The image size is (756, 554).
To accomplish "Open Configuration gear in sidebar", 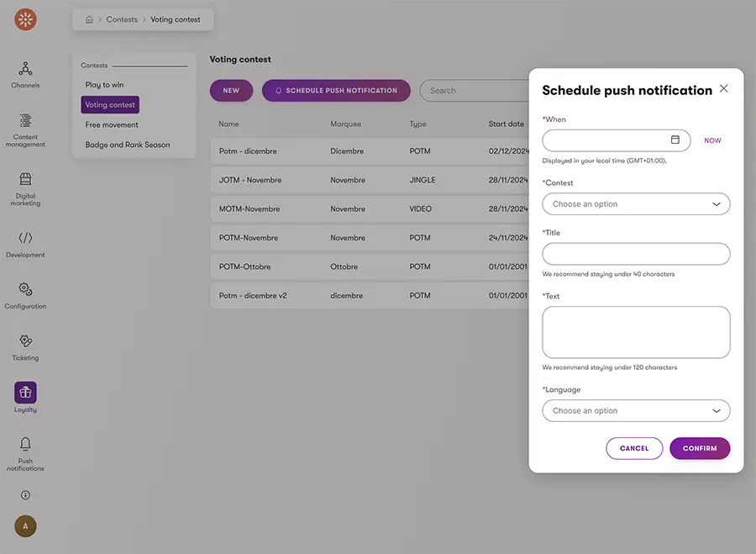I will (x=25, y=290).
